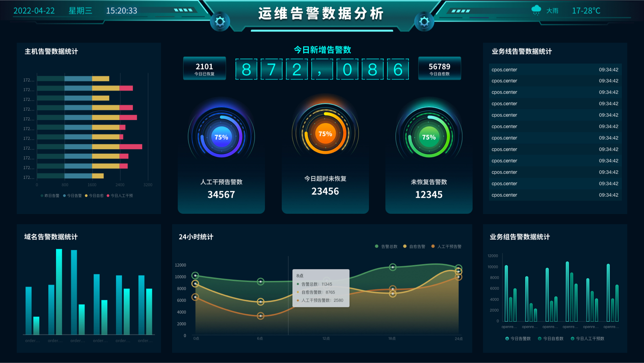Hide the 自愈告警 series via legend
This screenshot has width=644, height=363.
coord(414,247)
